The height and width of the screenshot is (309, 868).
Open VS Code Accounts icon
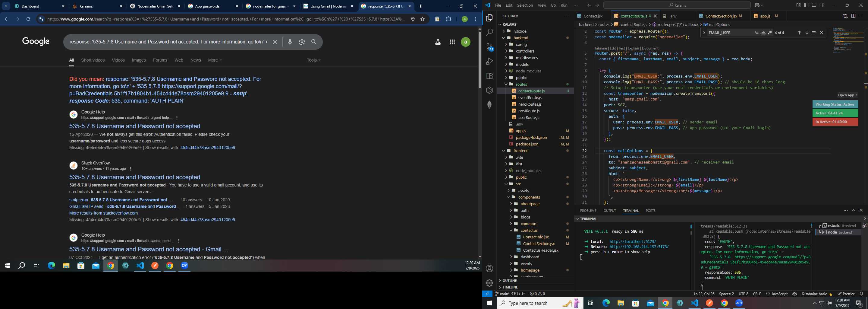pyautogui.click(x=489, y=269)
